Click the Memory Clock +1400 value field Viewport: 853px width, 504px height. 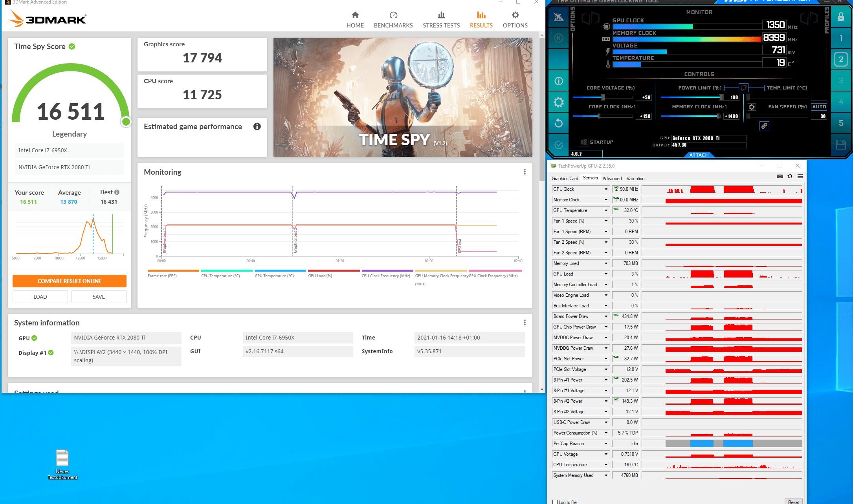731,116
